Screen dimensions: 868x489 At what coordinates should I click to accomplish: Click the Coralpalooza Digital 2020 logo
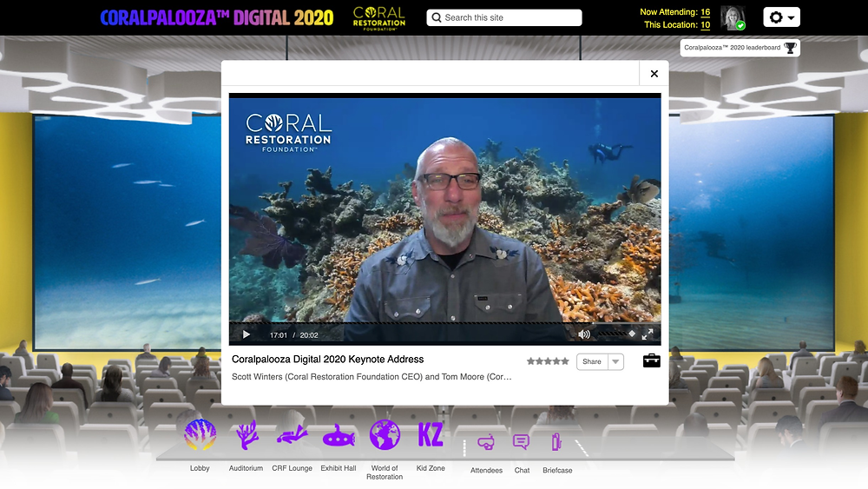[x=217, y=17]
